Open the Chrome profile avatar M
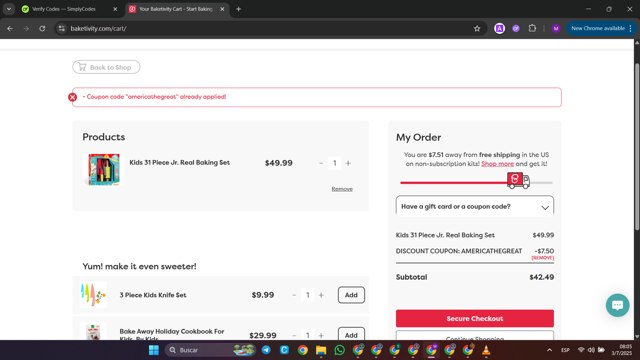 click(556, 28)
